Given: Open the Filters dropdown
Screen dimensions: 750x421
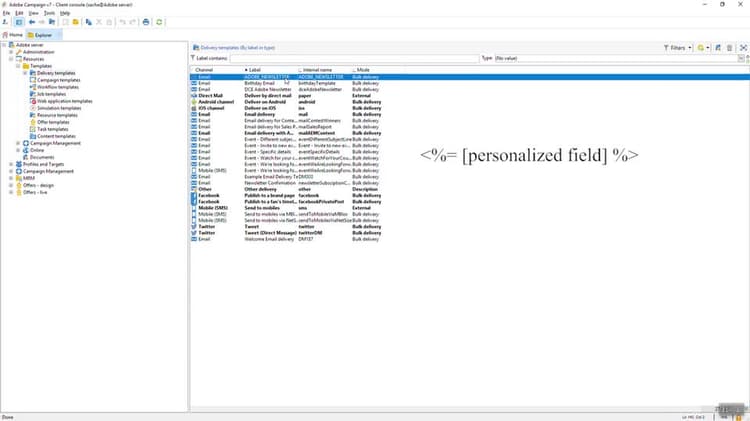Looking at the screenshot, I should click(x=678, y=48).
